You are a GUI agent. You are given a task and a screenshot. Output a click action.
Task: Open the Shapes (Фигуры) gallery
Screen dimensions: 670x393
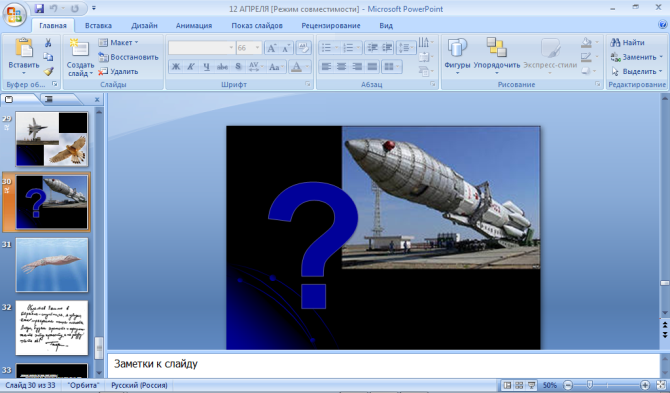[x=457, y=56]
